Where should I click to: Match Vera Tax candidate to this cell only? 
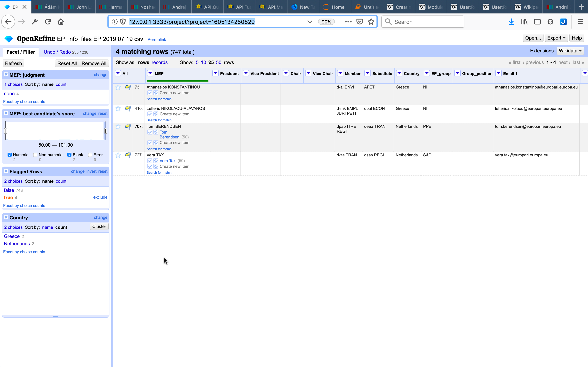tap(150, 161)
